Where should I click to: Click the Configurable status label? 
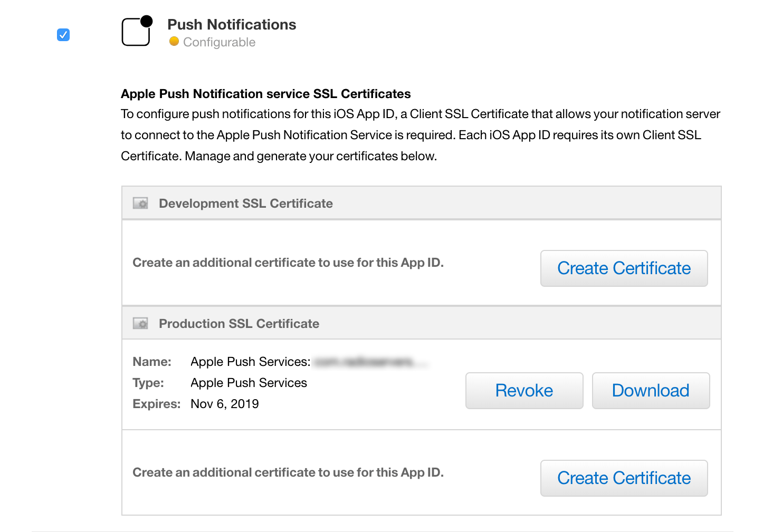218,42
